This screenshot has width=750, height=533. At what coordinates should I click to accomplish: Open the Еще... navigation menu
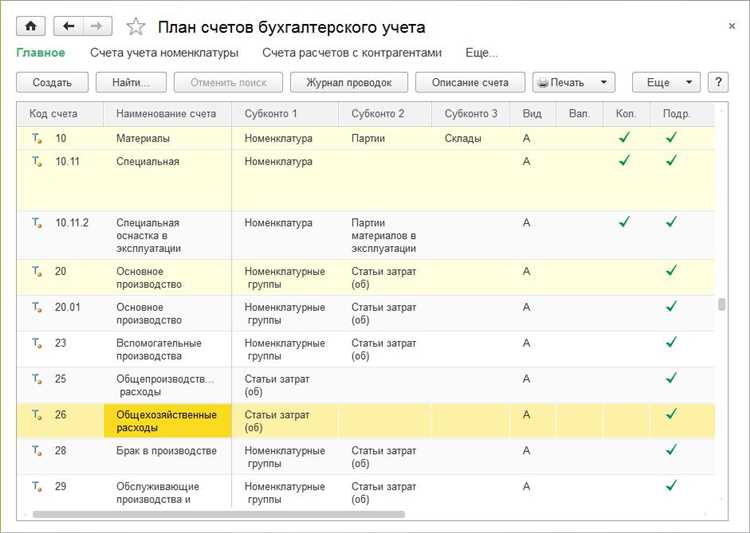click(481, 53)
